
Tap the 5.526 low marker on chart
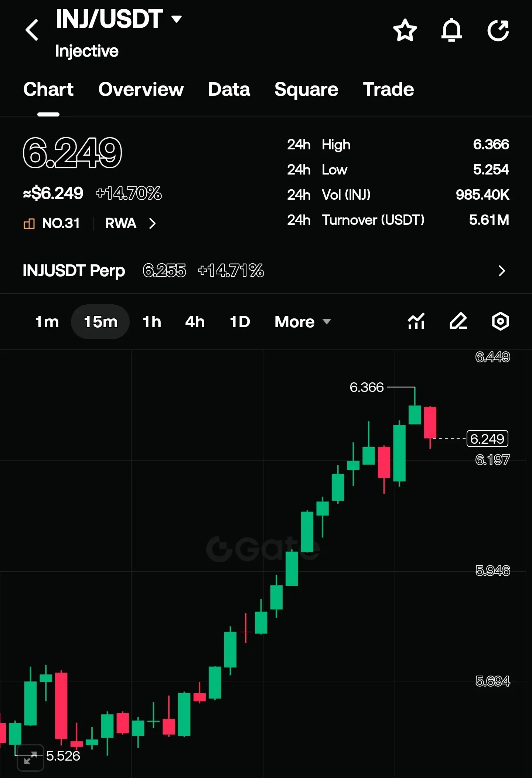[x=63, y=756]
